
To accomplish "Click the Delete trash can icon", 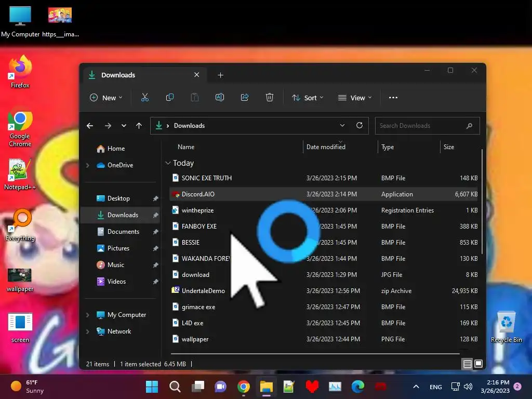I will [x=270, y=98].
